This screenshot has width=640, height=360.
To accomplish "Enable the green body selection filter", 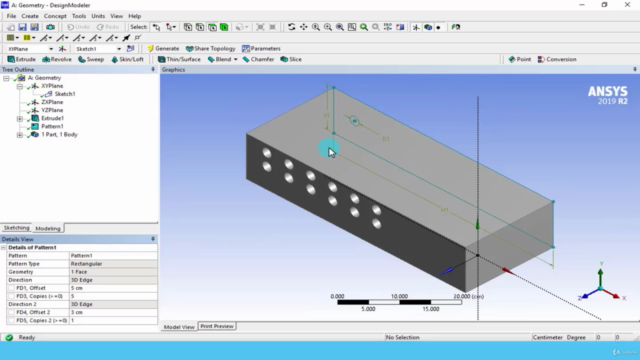I will pyautogui.click(x=224, y=27).
